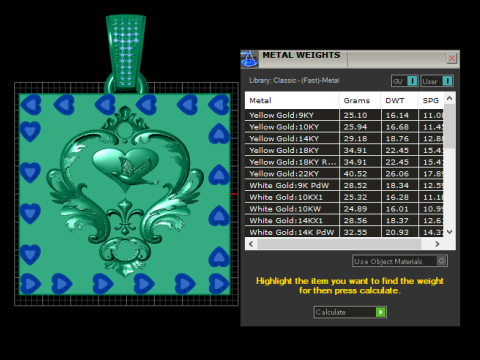Click the vertical scrollbar thumb

point(449,126)
